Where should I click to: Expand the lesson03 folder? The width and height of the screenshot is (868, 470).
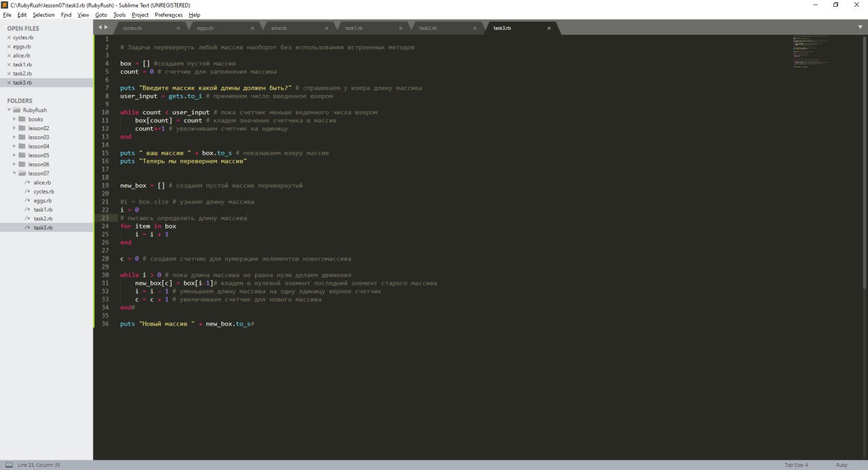[14, 137]
